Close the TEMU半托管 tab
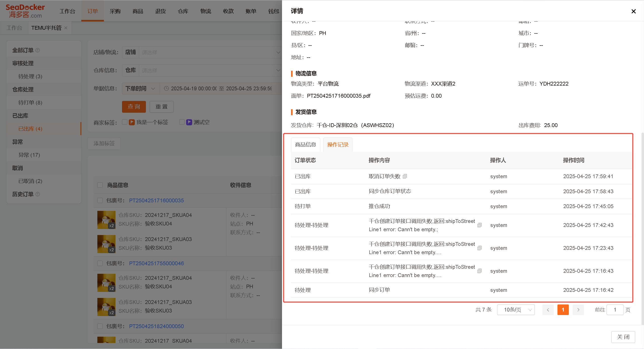 [66, 28]
